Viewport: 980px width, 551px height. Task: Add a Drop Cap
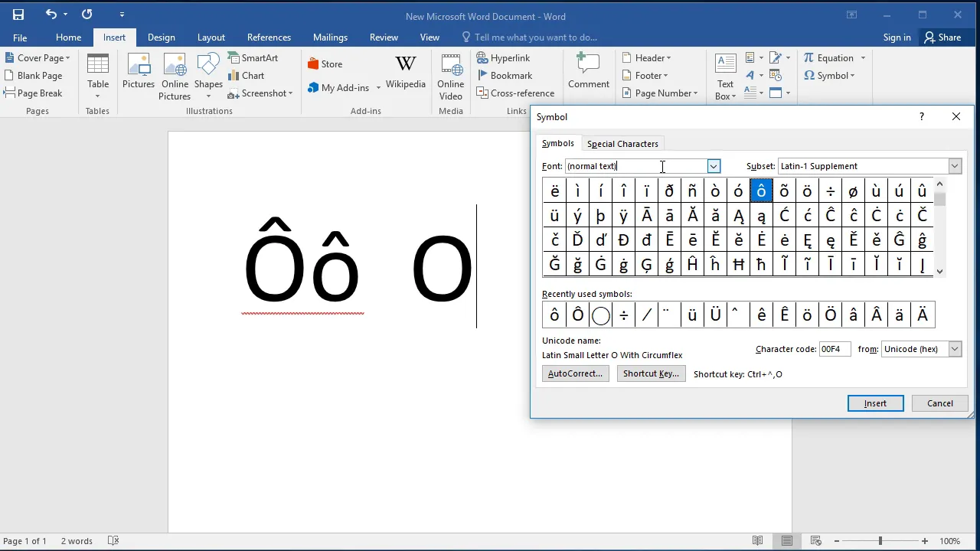point(753,93)
